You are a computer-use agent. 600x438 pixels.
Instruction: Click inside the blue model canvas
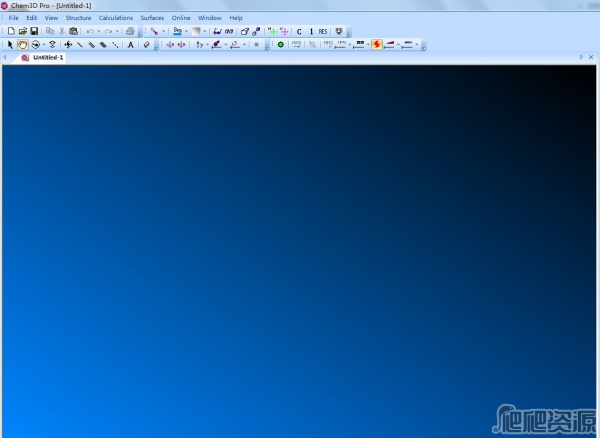click(x=300, y=250)
